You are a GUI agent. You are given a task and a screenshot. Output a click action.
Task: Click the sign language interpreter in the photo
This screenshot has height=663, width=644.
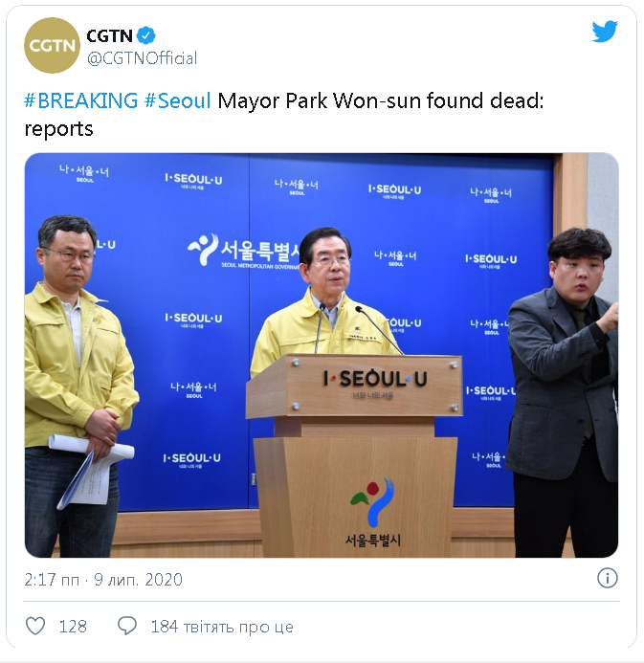[564, 392]
